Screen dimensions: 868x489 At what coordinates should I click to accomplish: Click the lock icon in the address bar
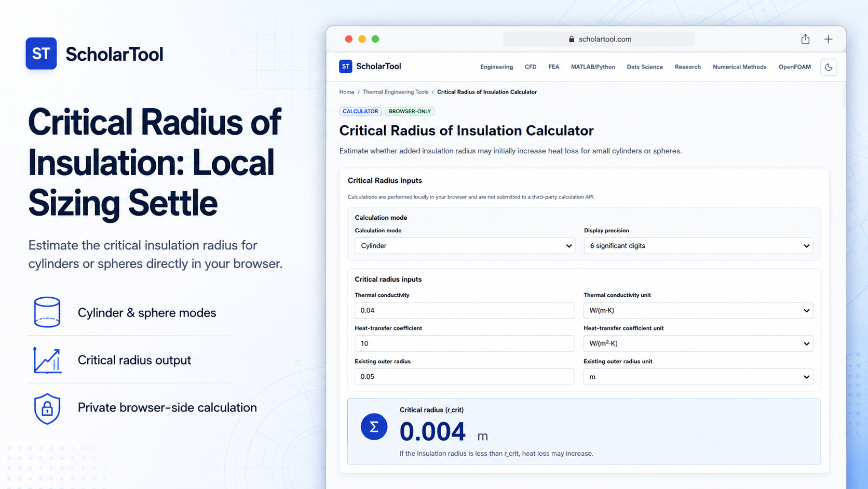[572, 39]
